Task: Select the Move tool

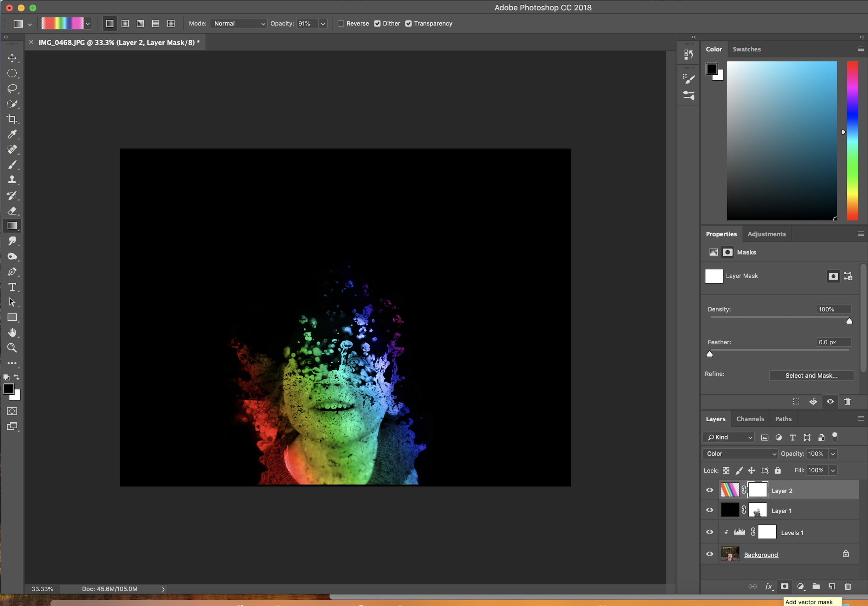Action: click(x=12, y=58)
